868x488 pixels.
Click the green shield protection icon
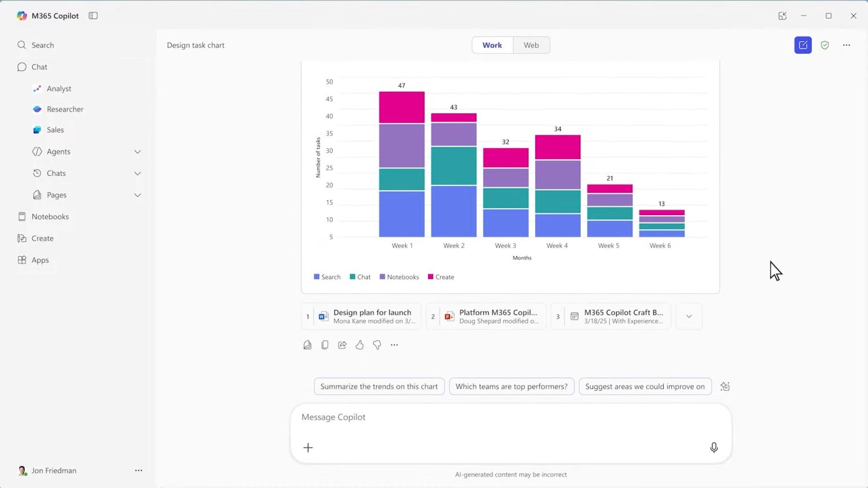[x=825, y=45]
